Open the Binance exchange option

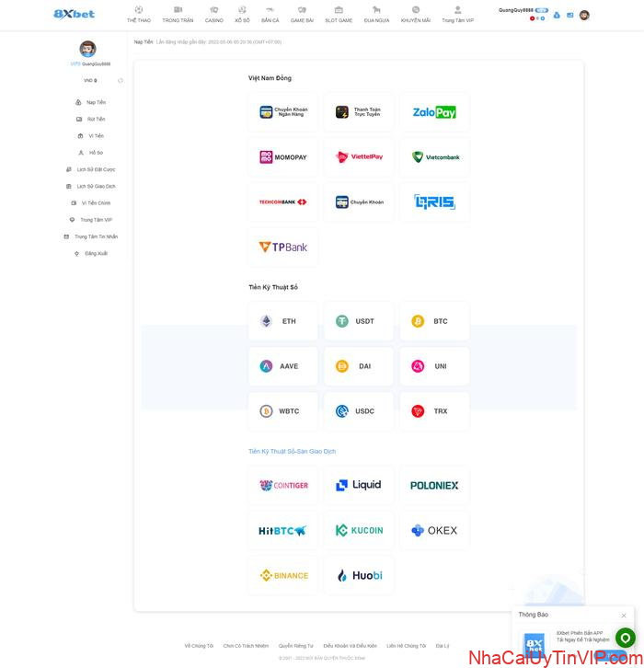click(283, 576)
